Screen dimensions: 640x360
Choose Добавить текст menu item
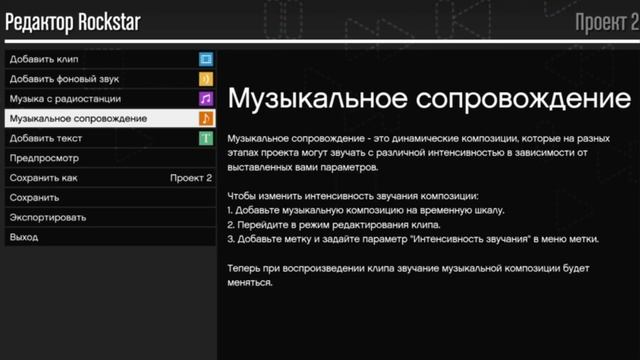pyautogui.click(x=110, y=138)
